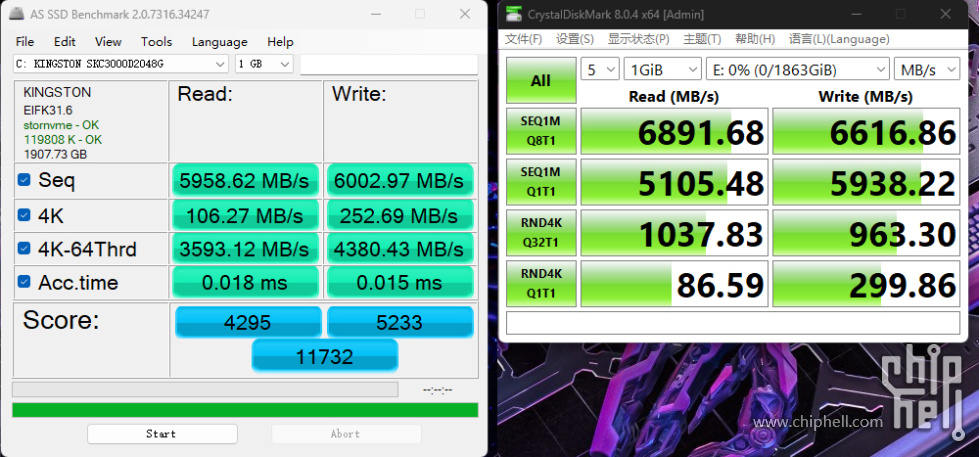Run the RND4K Q1T1 test
This screenshot has width=979, height=457.
[x=540, y=284]
